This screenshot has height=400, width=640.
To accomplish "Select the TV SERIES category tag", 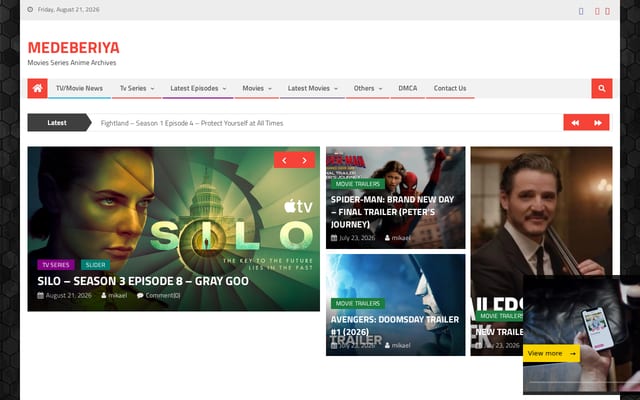I will (x=56, y=264).
